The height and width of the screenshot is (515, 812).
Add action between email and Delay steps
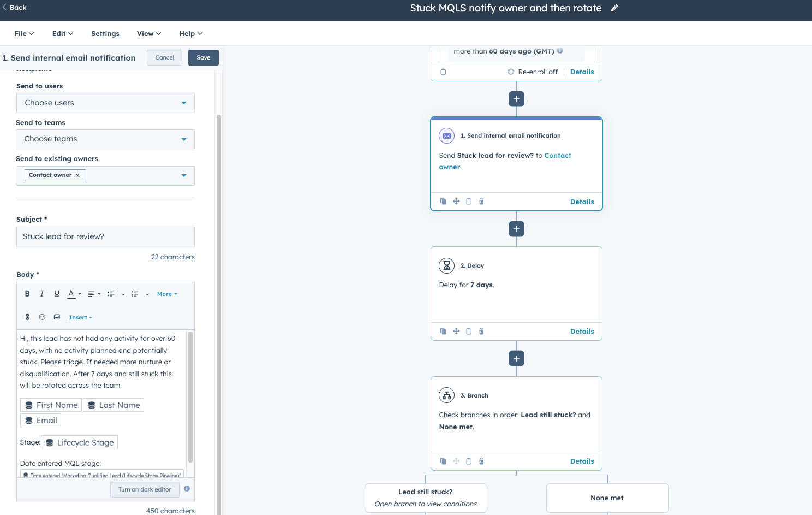516,229
